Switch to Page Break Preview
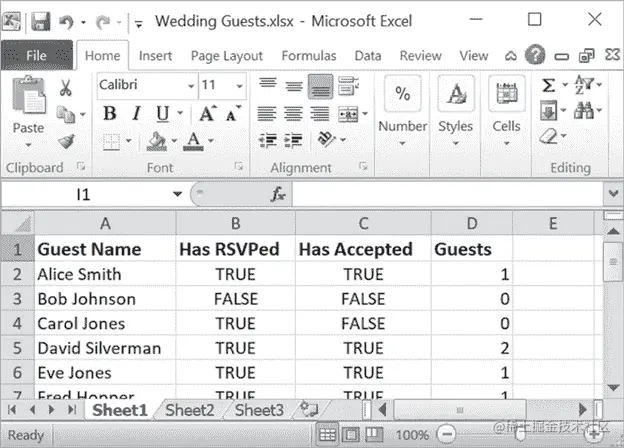Viewport: 624px width, 448px height. (x=374, y=435)
